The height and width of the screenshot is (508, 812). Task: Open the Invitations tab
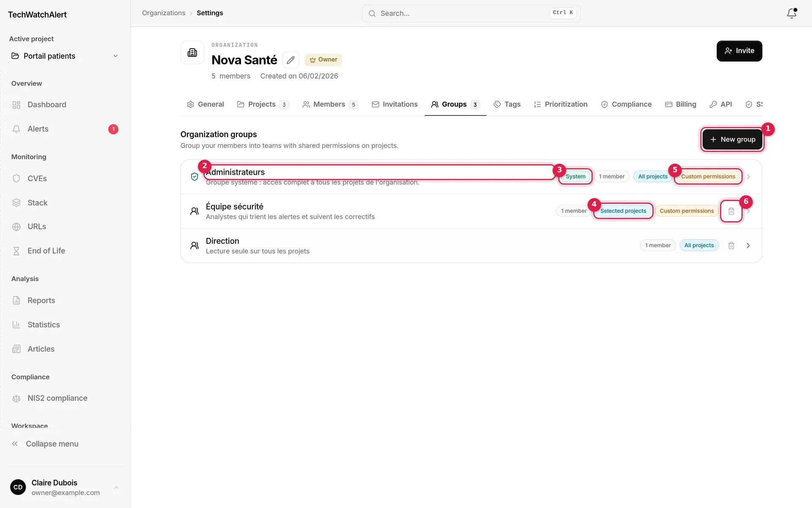(x=395, y=105)
